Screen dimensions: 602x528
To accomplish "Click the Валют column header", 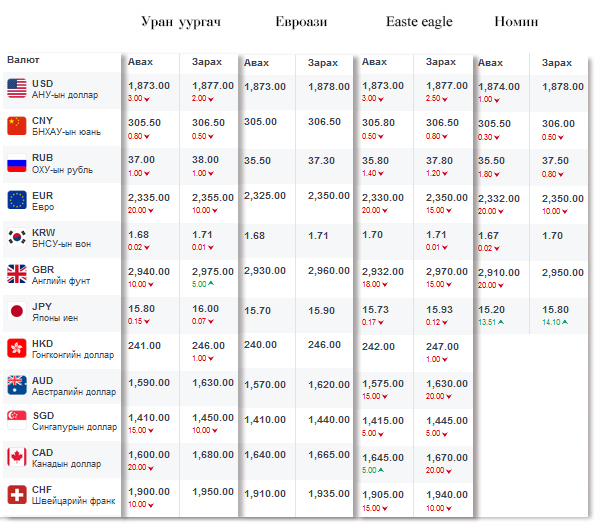I will coord(24,60).
